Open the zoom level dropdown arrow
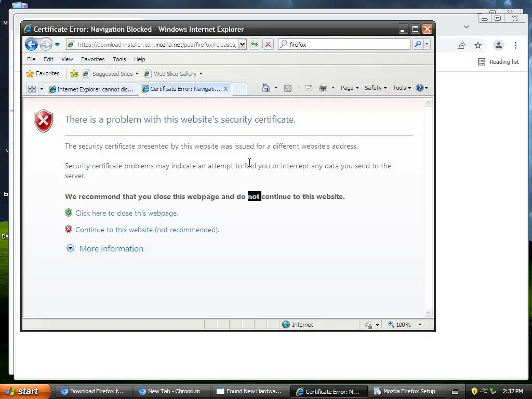The height and width of the screenshot is (399, 532). coord(420,325)
